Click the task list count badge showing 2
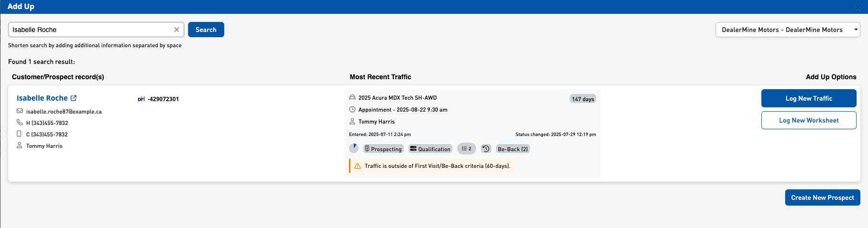 466,149
